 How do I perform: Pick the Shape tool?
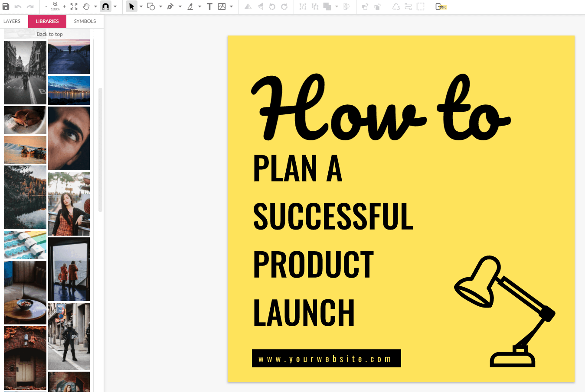click(x=151, y=6)
